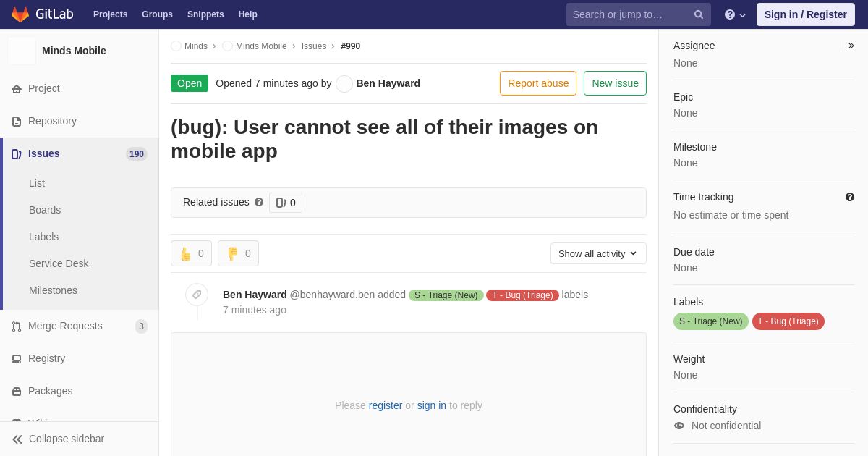Open Labels in Issues submenu
The image size is (868, 456).
(43, 237)
